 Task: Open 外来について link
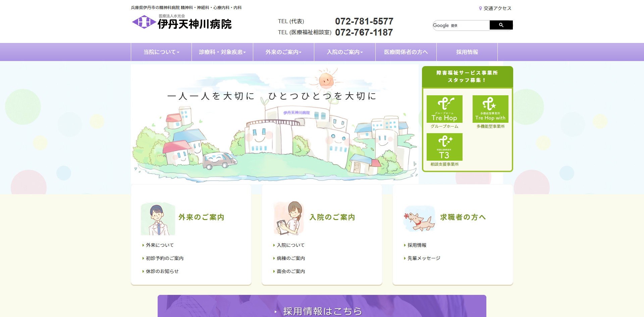click(160, 245)
